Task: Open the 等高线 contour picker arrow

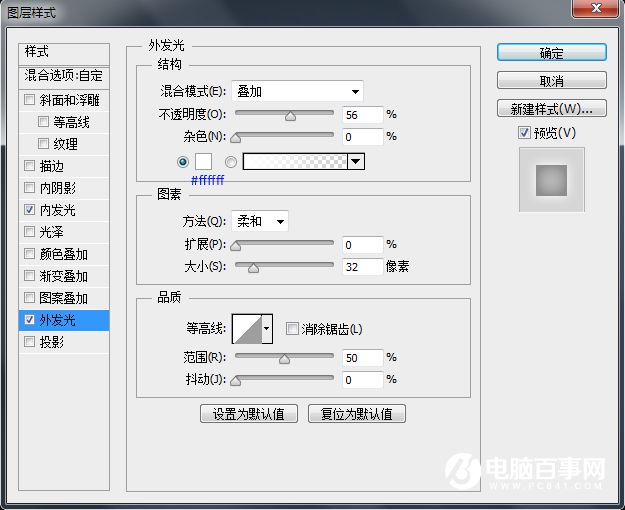Action: (x=267, y=329)
